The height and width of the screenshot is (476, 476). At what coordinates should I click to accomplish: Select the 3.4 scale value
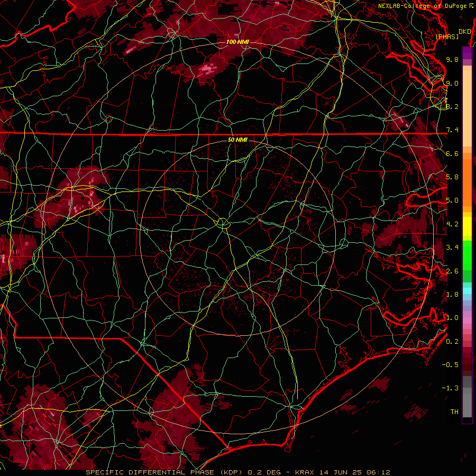[x=452, y=248]
